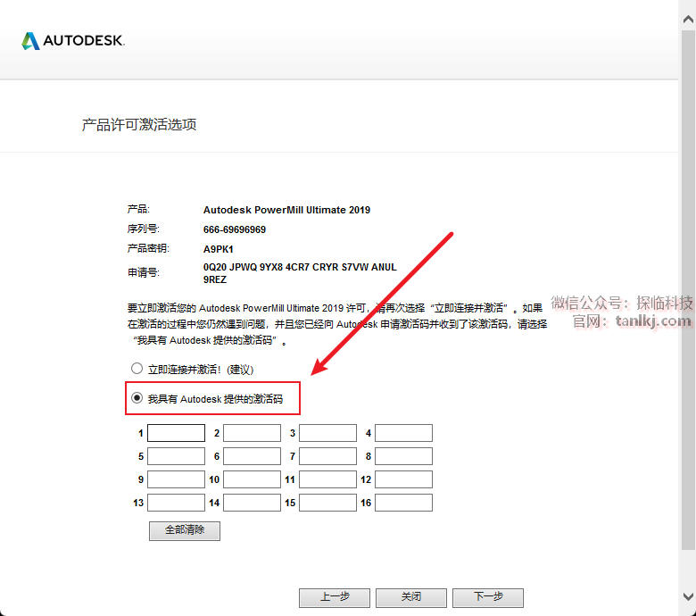Click activation code field 9

pyautogui.click(x=176, y=479)
